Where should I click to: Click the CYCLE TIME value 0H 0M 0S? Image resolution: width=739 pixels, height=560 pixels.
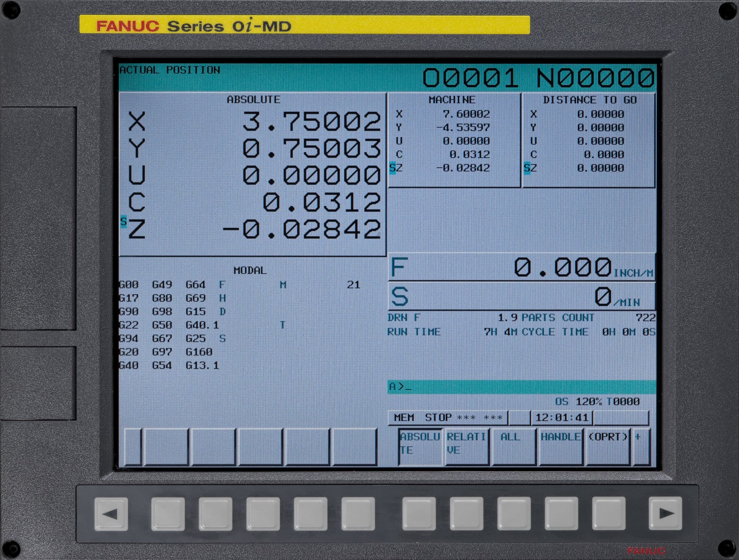(x=629, y=332)
